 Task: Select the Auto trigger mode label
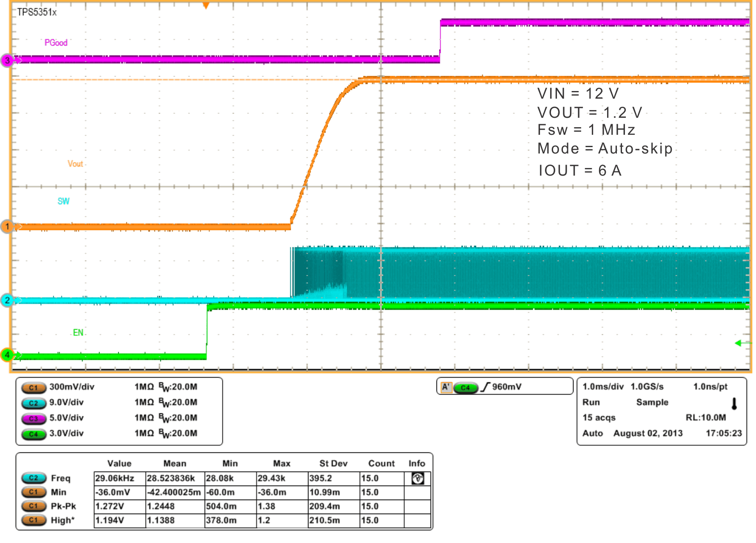coord(593,433)
